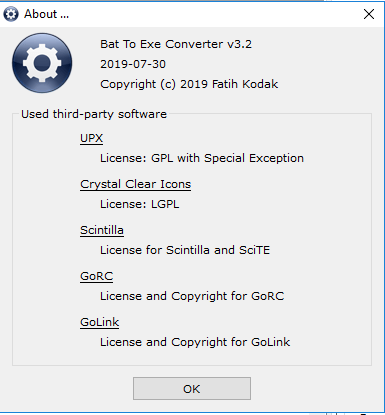
Task: Click the About title bar text
Action: pyautogui.click(x=46, y=14)
